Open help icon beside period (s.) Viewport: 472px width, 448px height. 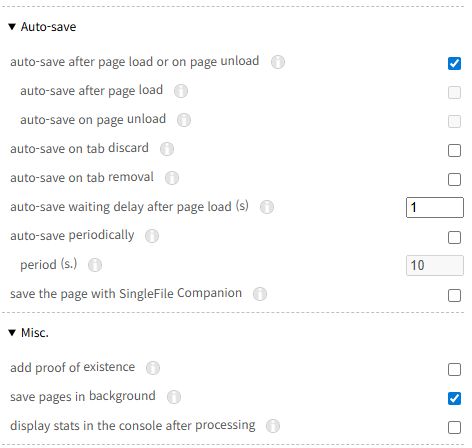[95, 265]
